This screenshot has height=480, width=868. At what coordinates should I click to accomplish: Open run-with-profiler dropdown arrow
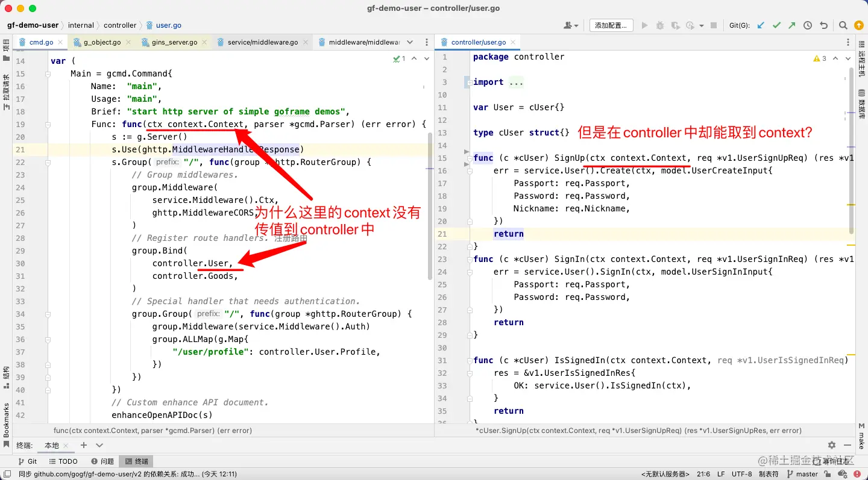pos(703,25)
